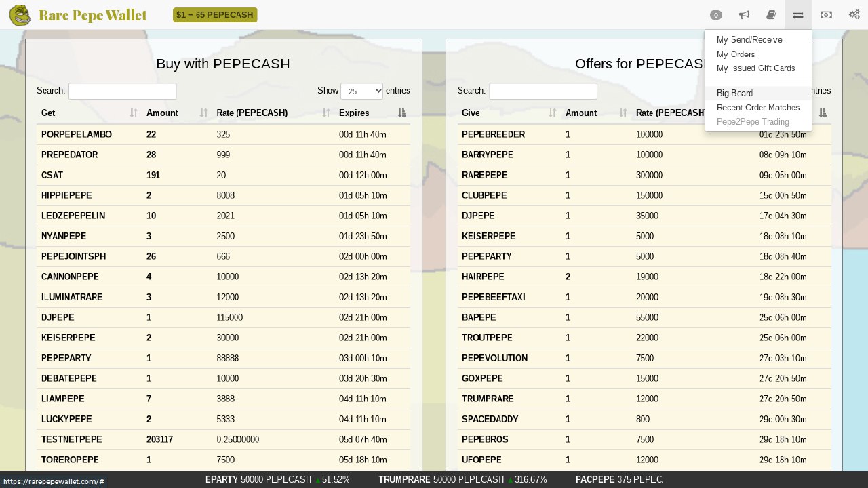The image size is (868, 488).
Task: Select HIPPIEPEPE buy row
Action: pos(223,195)
